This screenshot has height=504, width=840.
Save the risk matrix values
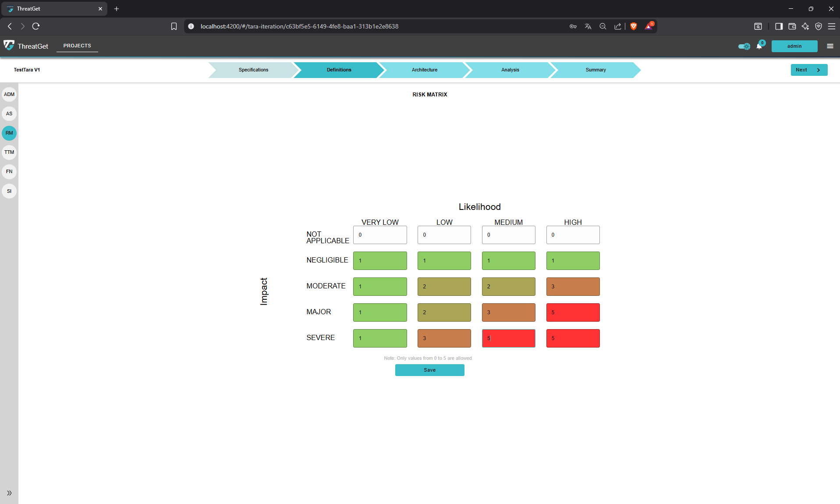(429, 370)
